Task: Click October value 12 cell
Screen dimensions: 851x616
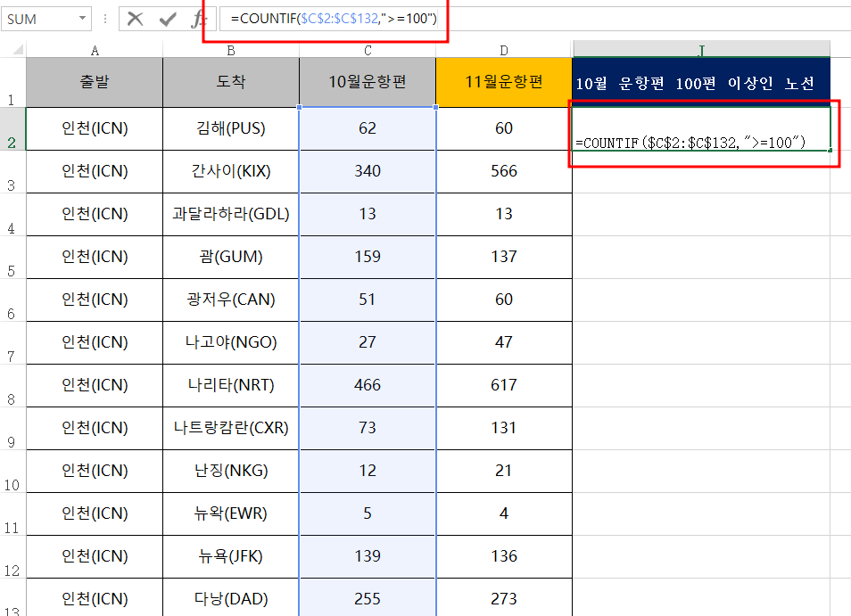Action: (x=368, y=472)
